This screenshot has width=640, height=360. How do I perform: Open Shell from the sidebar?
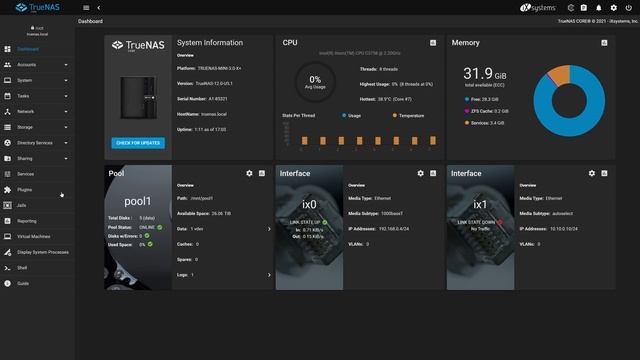coord(22,268)
